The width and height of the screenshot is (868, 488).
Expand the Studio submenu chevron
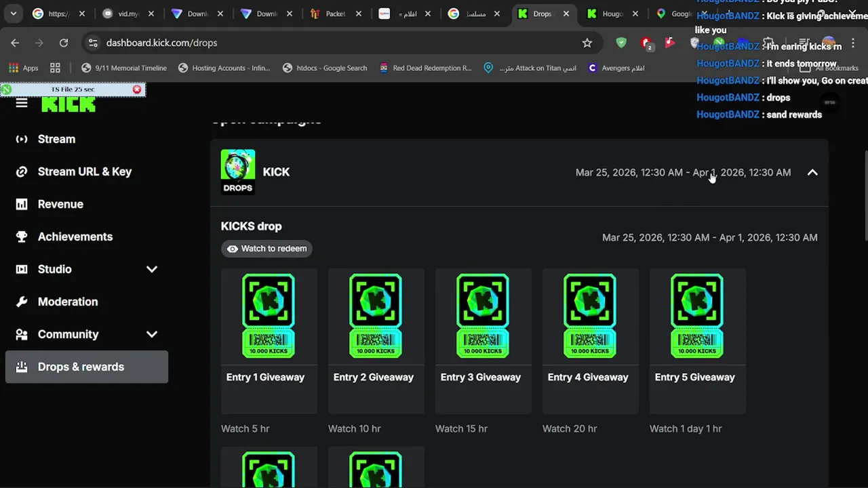click(x=152, y=269)
